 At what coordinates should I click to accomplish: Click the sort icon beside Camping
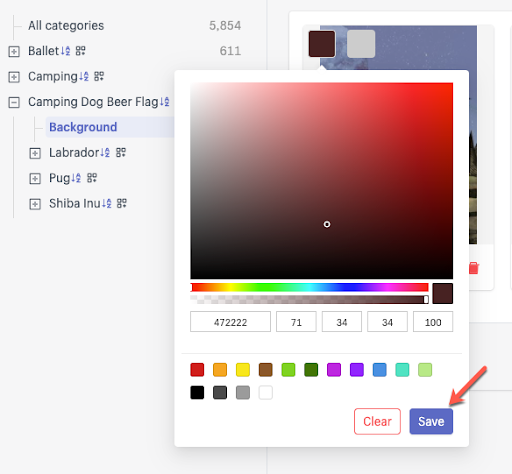tap(84, 77)
